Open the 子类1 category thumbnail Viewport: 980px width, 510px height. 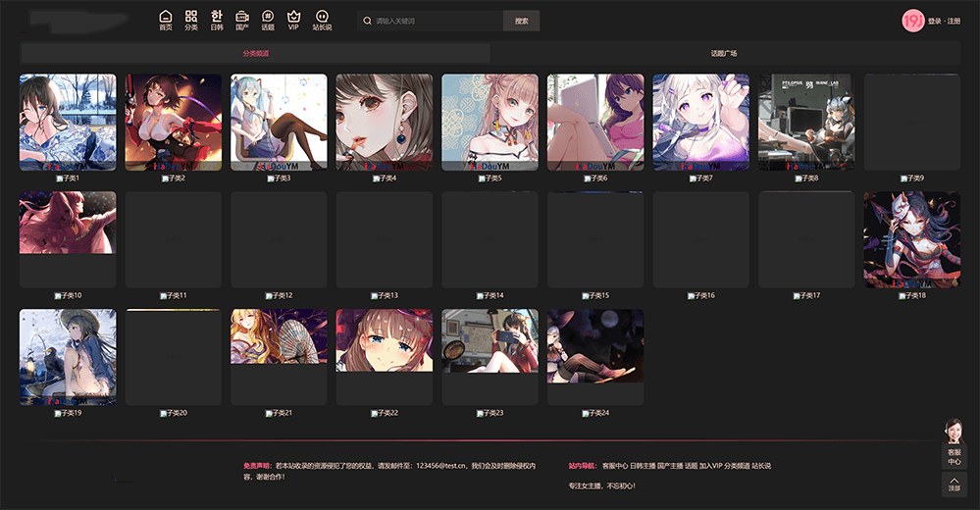click(68, 123)
